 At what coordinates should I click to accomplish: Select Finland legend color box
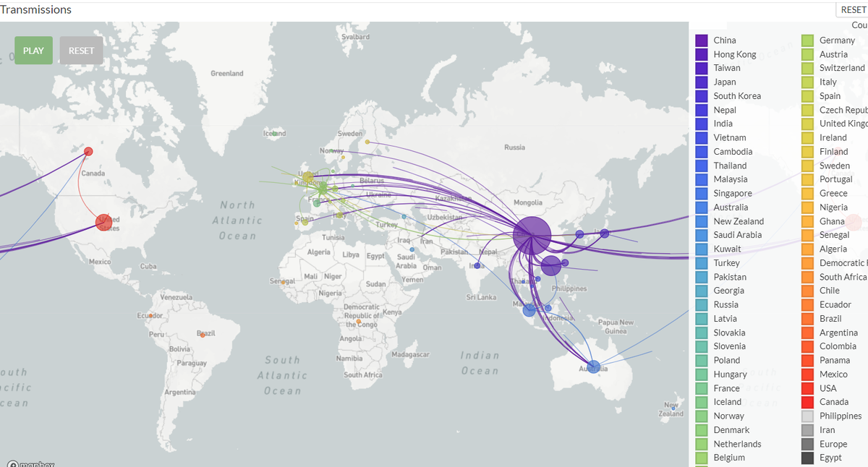point(807,152)
